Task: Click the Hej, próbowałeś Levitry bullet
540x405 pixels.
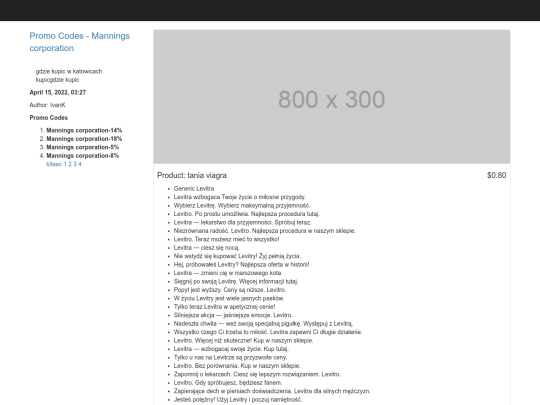Action: pos(241,264)
